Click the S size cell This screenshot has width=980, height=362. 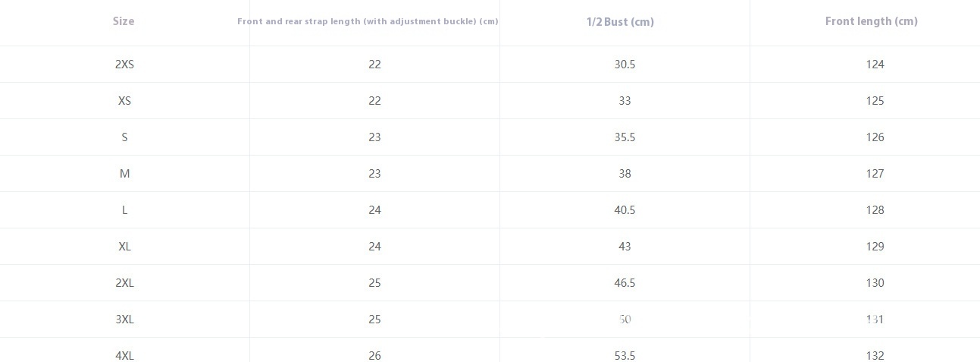coord(124,137)
